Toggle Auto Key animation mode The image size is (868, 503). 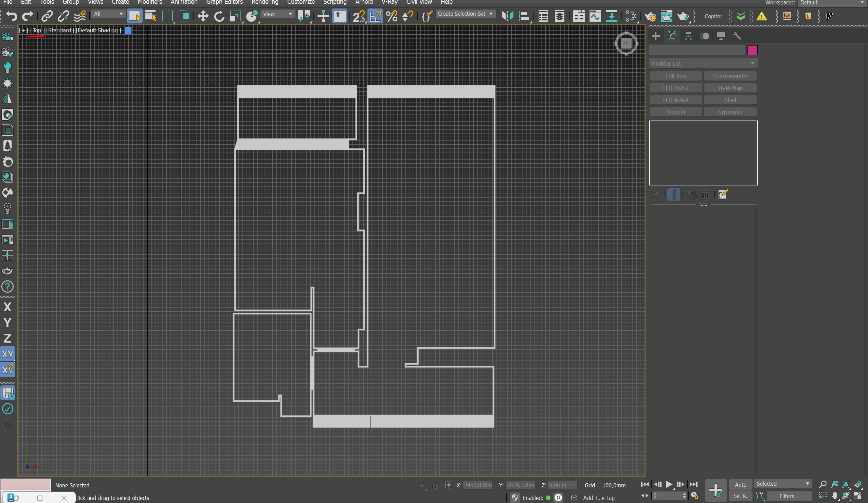click(x=740, y=484)
